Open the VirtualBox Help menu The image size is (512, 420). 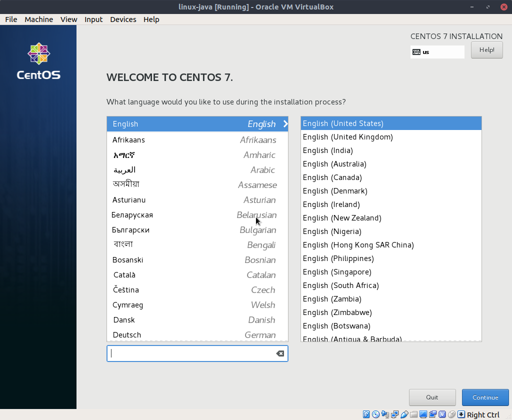151,19
